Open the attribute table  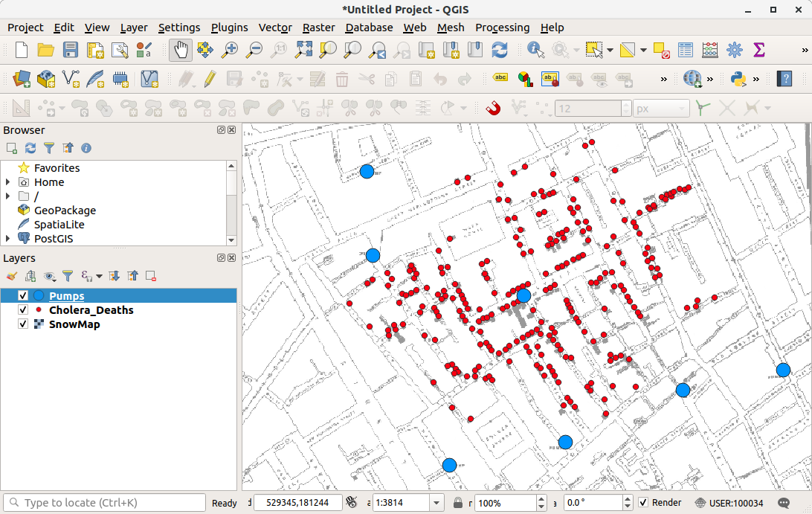click(685, 51)
